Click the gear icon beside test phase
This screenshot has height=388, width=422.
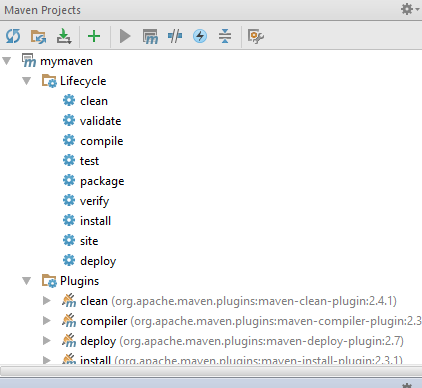(69, 160)
